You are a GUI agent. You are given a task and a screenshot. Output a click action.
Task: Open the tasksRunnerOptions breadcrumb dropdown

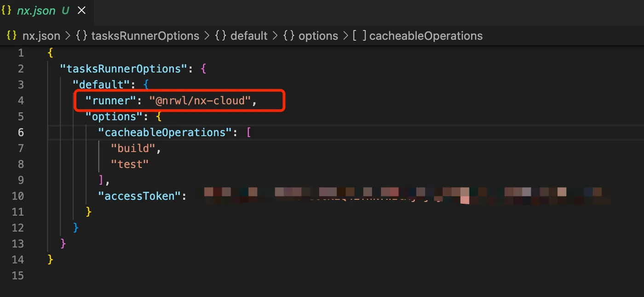(145, 36)
